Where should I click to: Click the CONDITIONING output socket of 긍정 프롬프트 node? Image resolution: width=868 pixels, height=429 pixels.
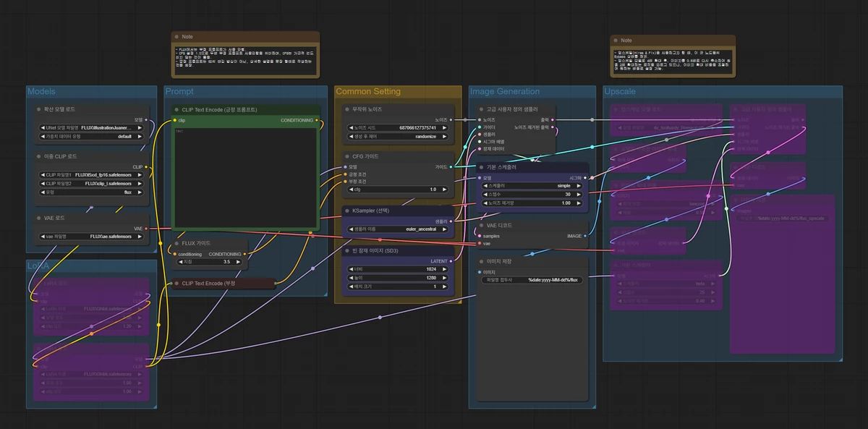[317, 120]
